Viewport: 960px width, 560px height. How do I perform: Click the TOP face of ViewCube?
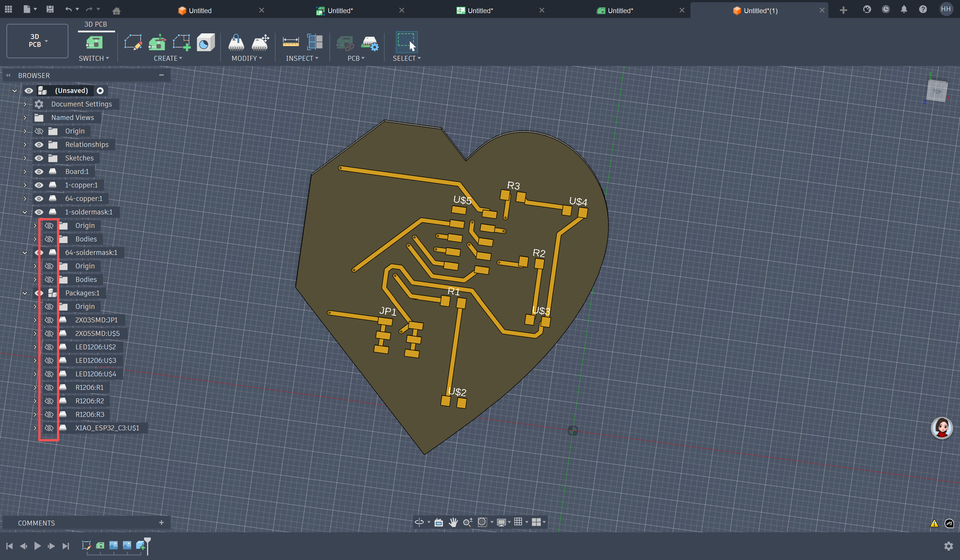coord(937,92)
